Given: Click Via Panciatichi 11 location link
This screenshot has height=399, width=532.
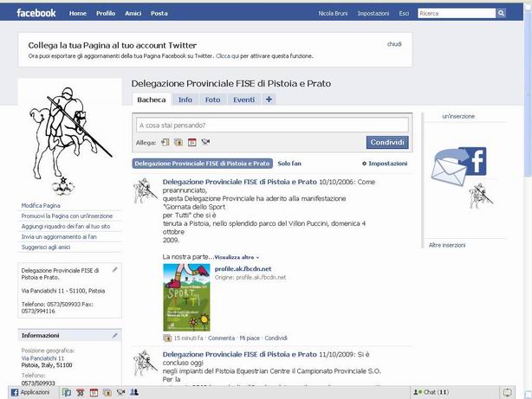Looking at the screenshot, I should pyautogui.click(x=42, y=358).
